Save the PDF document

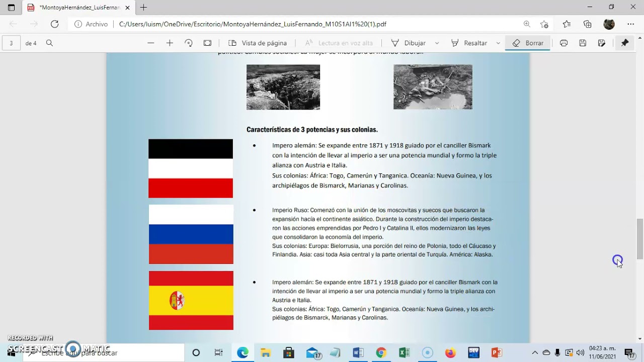[583, 43]
